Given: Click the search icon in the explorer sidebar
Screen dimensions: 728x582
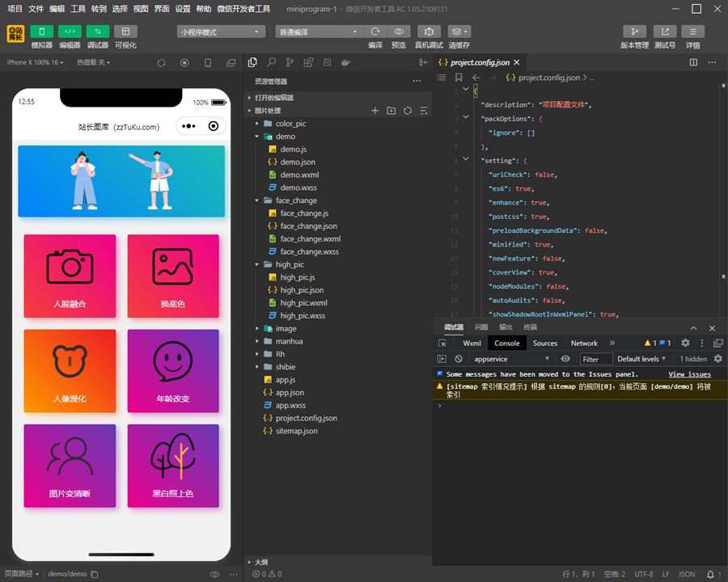Looking at the screenshot, I should click(271, 62).
